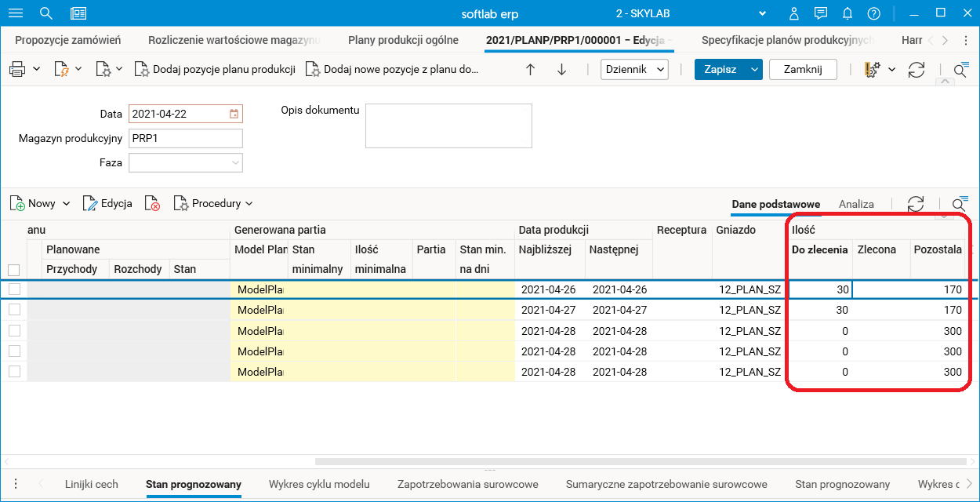The image size is (980, 502).
Task: Switch to the Analiza tab
Action: point(856,204)
